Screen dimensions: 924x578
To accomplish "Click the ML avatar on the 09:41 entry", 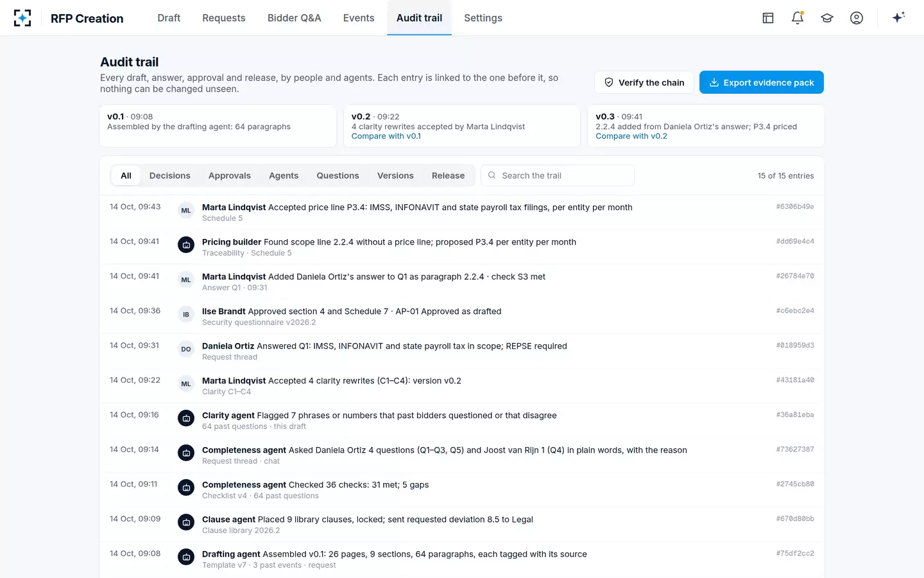I will tap(186, 280).
